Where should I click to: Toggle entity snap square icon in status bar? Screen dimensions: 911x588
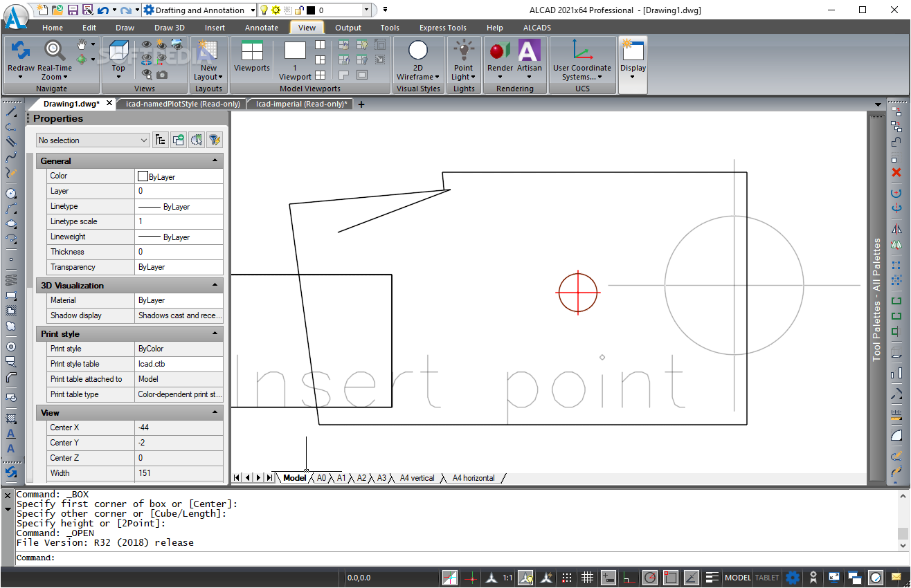pyautogui.click(x=670, y=578)
